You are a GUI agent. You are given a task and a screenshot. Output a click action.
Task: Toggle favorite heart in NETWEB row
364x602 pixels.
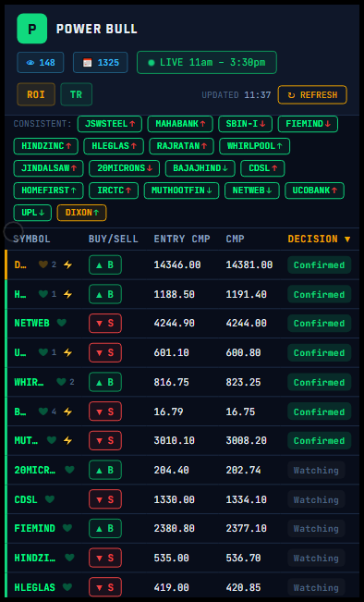[62, 323]
